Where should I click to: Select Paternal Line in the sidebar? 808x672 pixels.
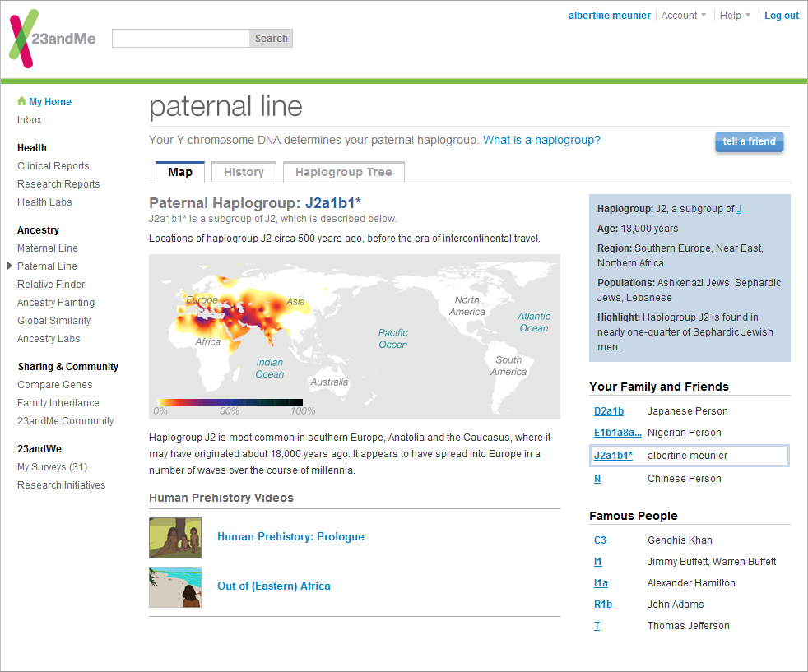[x=47, y=266]
